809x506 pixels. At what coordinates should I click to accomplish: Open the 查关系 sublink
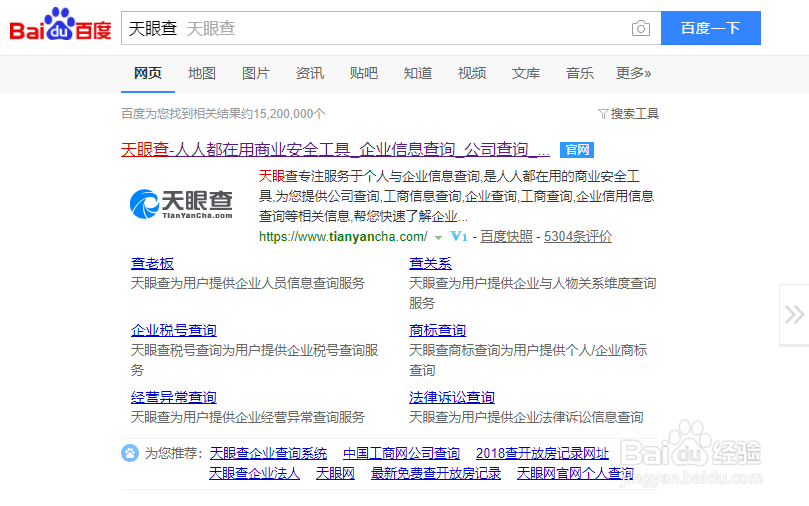[430, 264]
